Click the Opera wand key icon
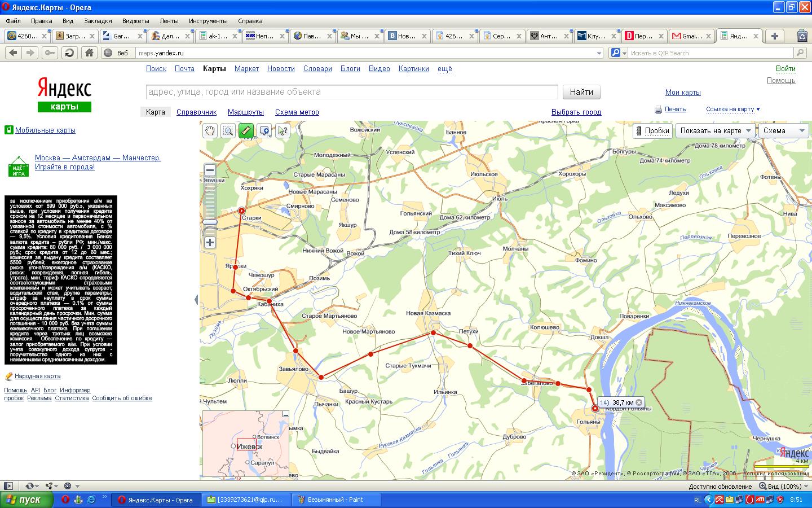Screen dimensions: 812x508 (50, 52)
